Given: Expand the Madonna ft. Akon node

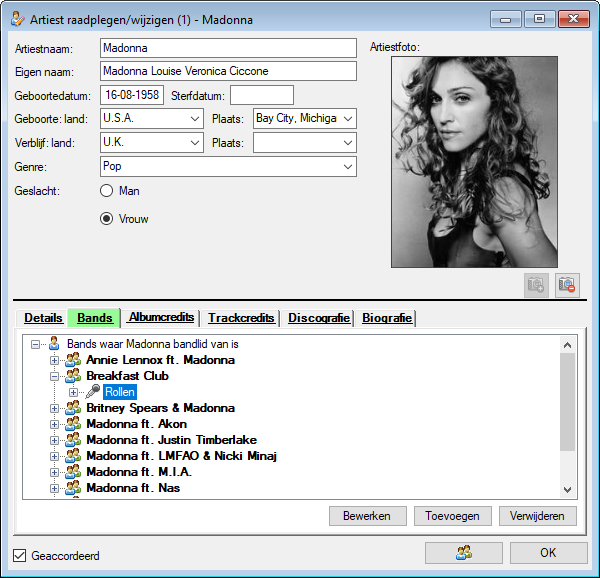Looking at the screenshot, I should click(54, 425).
